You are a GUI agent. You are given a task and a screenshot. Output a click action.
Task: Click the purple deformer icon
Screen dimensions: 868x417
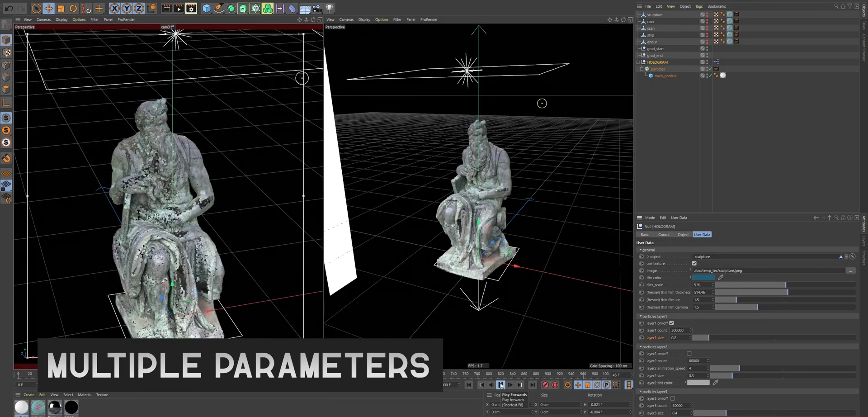[292, 8]
